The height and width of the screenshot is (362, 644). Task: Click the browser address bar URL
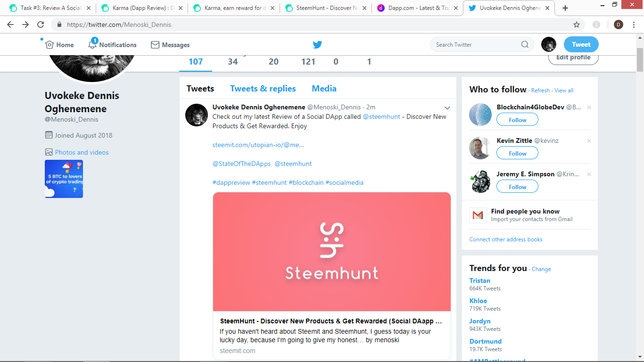coord(119,25)
